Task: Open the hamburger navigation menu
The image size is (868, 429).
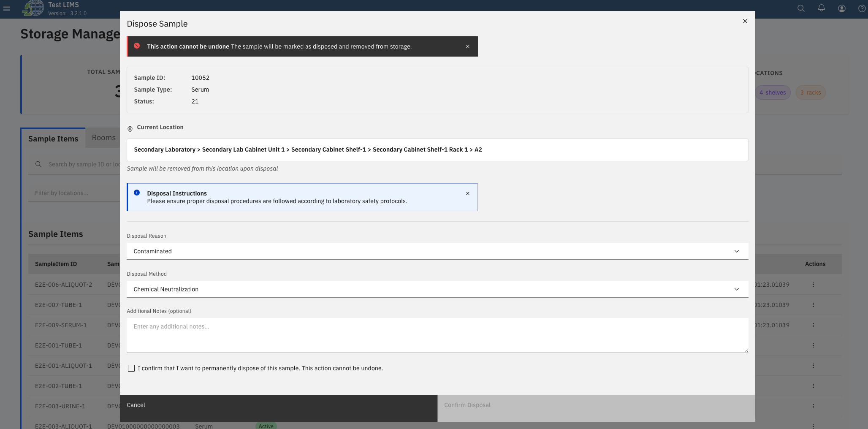Action: pyautogui.click(x=7, y=8)
